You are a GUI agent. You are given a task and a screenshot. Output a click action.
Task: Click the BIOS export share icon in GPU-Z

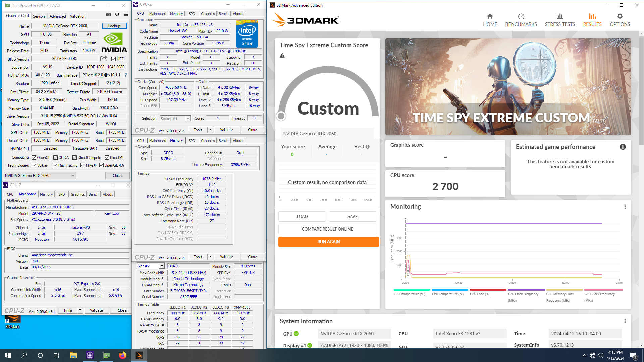(104, 59)
